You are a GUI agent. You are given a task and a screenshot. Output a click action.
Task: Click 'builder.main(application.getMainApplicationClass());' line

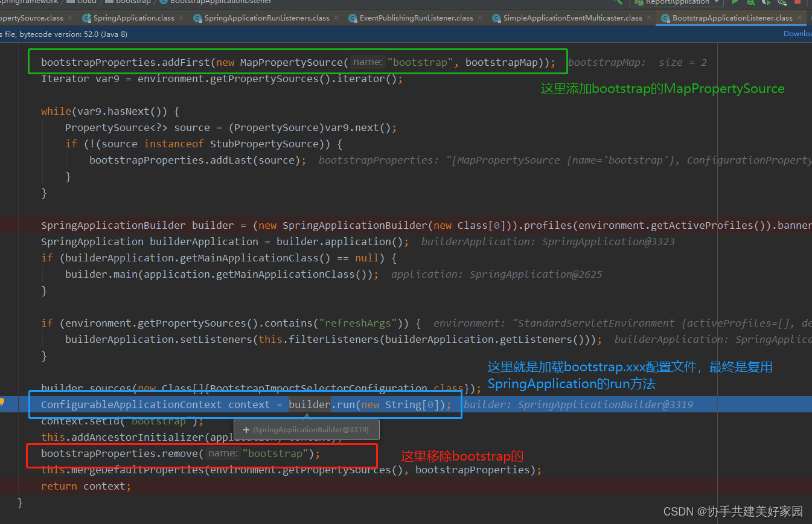222,274
